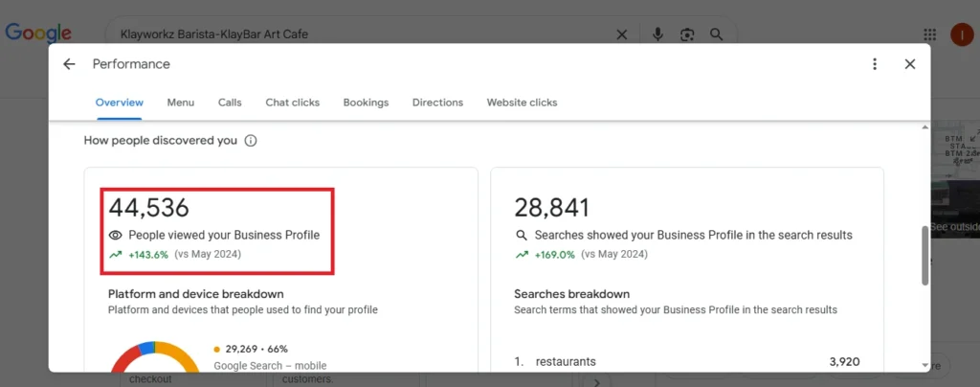Clear the Google search box text
The width and height of the screenshot is (980, 387).
coord(622,34)
